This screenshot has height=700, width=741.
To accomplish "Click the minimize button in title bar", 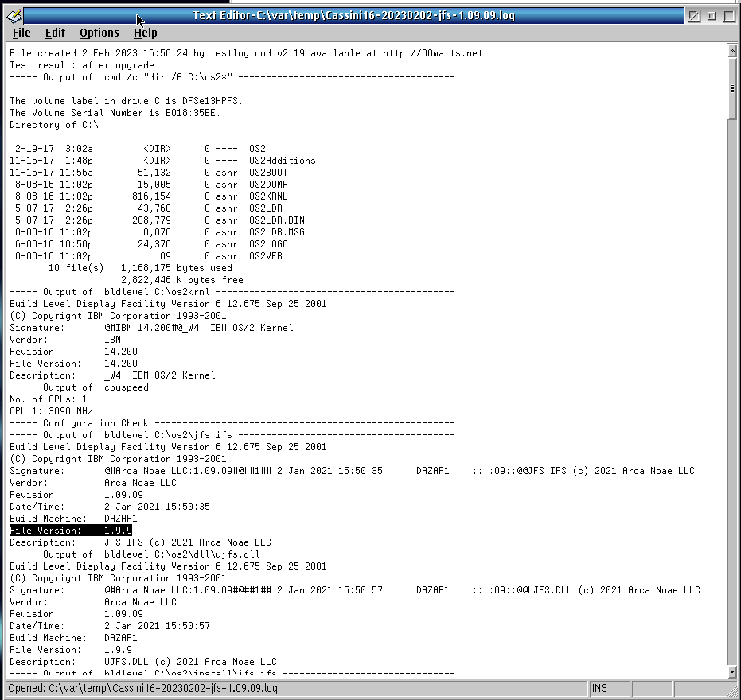I will tap(712, 15).
